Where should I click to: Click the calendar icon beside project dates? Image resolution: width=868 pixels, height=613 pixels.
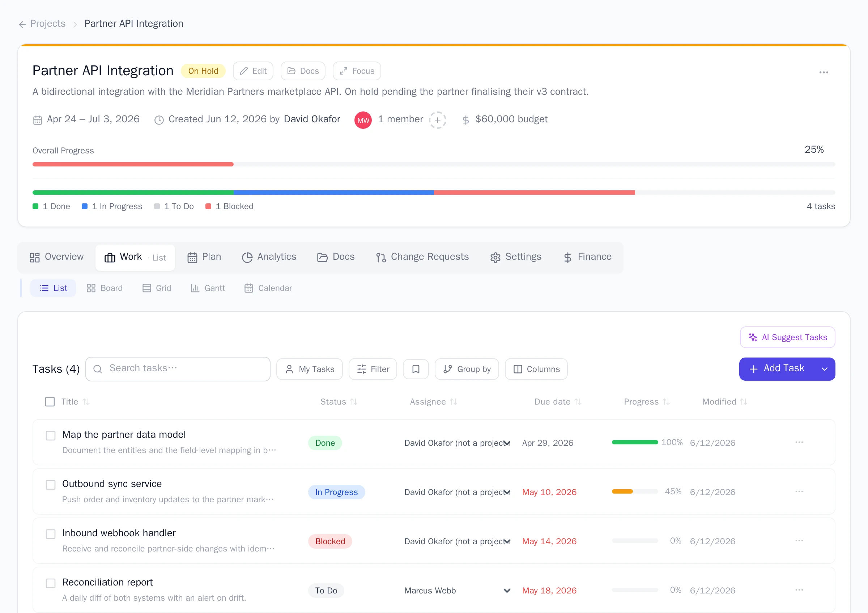click(x=37, y=120)
